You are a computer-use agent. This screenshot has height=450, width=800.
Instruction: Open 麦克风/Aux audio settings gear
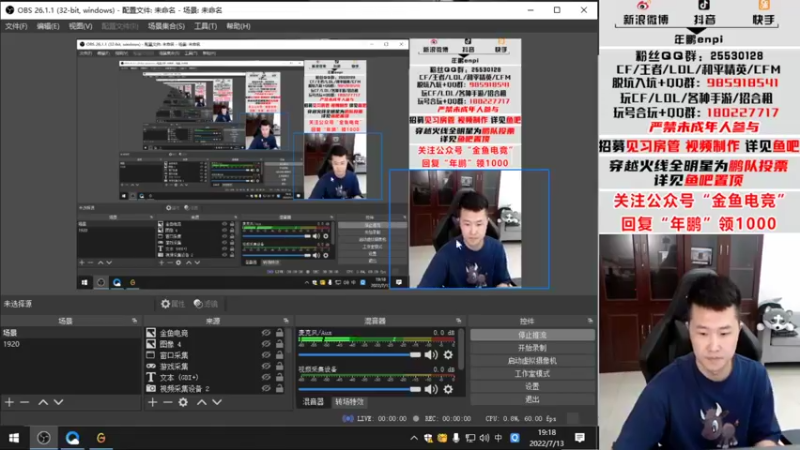(448, 355)
